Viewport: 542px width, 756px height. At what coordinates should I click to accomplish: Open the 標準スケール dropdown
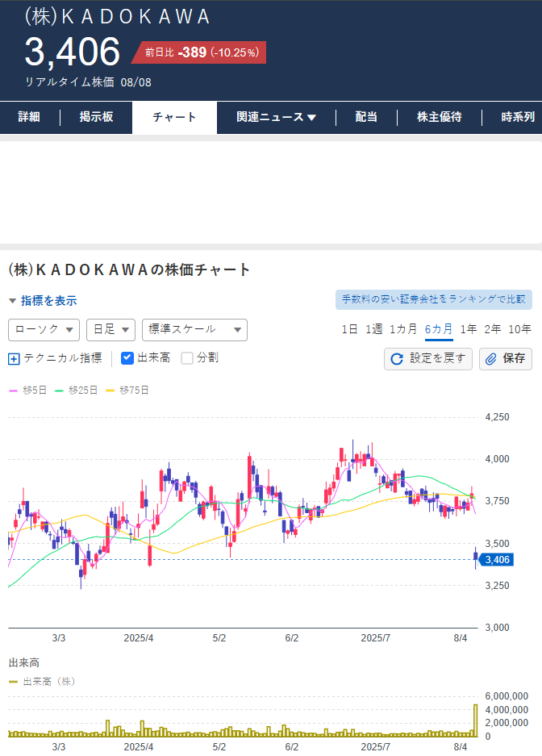[x=194, y=330]
